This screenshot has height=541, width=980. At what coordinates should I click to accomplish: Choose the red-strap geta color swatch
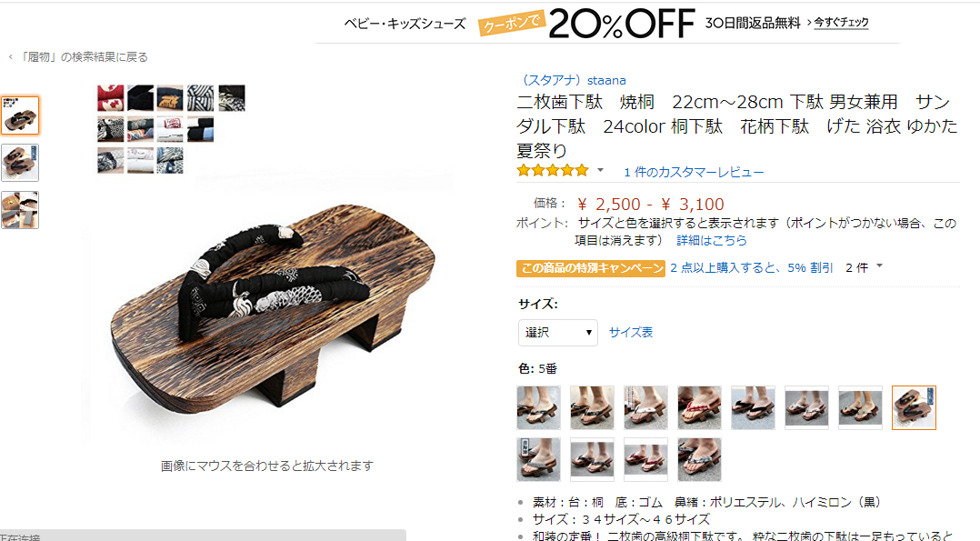(699, 407)
